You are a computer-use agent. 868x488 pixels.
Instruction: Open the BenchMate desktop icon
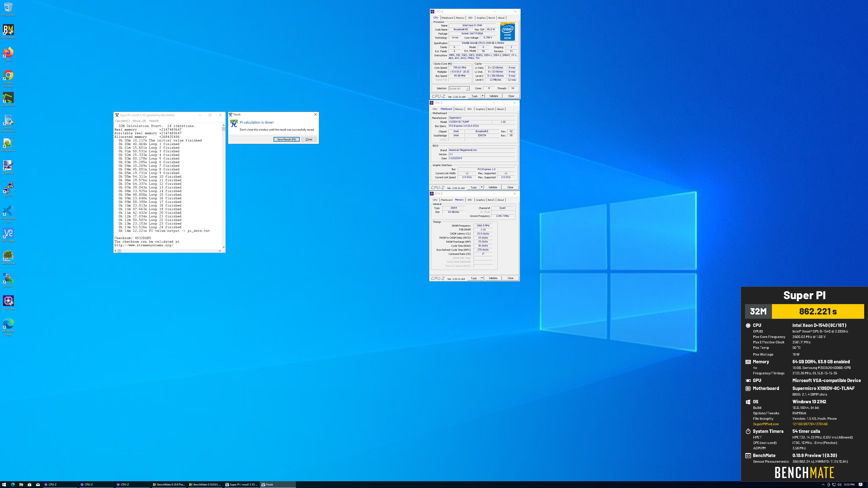pos(8,32)
